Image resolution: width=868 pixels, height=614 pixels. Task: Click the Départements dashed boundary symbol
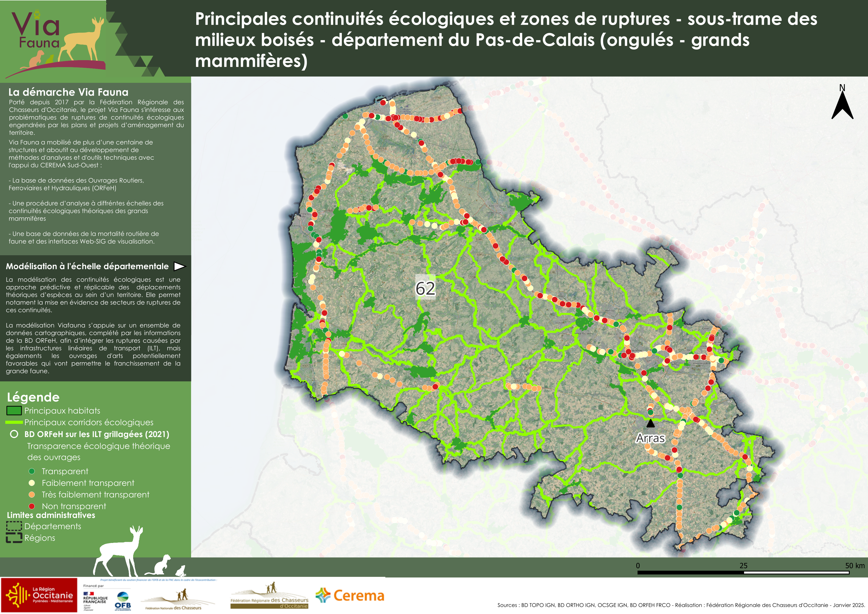(14, 526)
